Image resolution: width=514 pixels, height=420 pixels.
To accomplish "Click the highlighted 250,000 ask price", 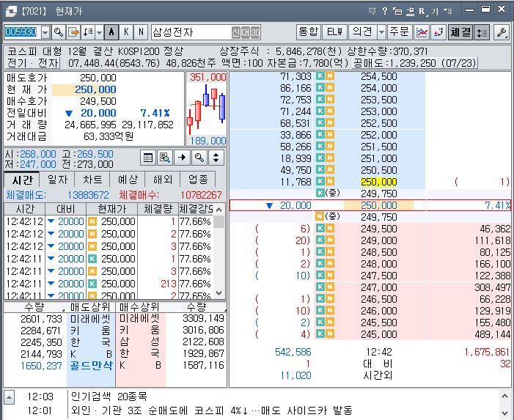I will tap(379, 182).
